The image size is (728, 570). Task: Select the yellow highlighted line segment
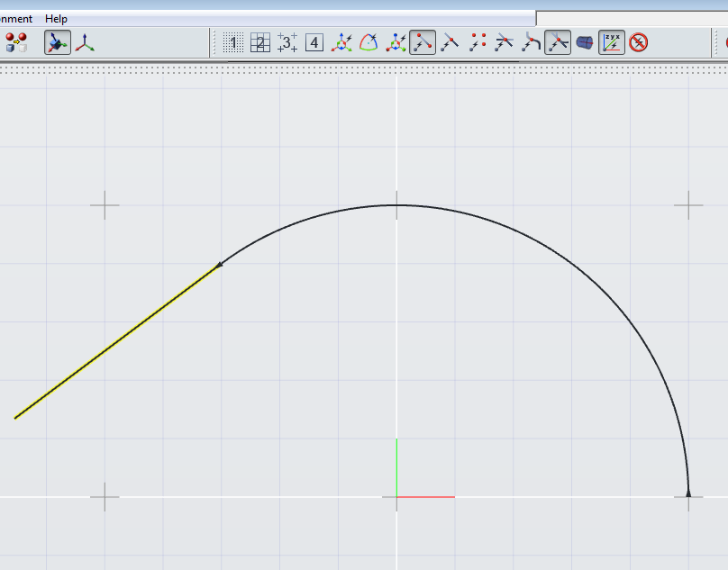click(x=116, y=341)
